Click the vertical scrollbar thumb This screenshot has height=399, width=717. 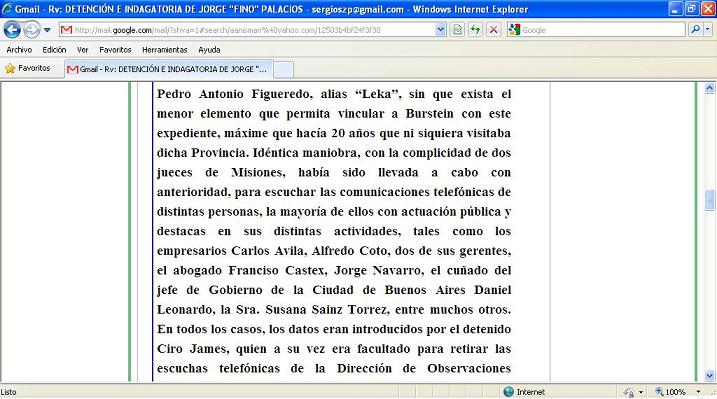709,200
